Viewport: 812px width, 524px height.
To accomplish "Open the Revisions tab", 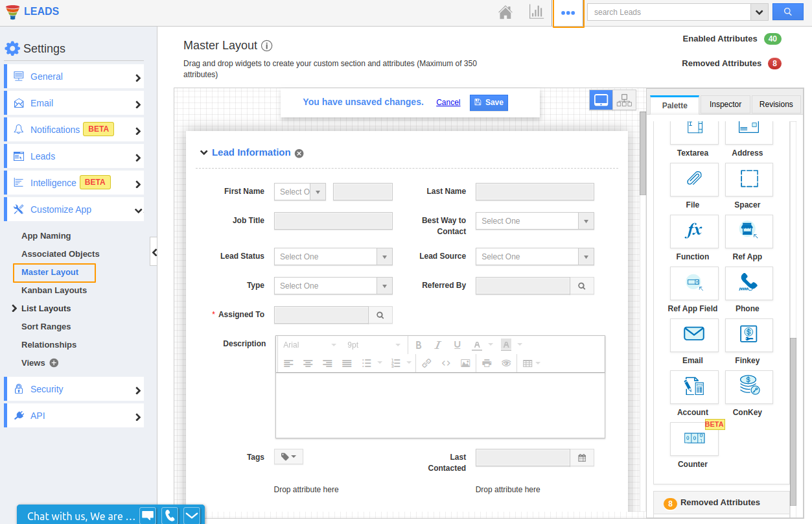I will tap(776, 104).
